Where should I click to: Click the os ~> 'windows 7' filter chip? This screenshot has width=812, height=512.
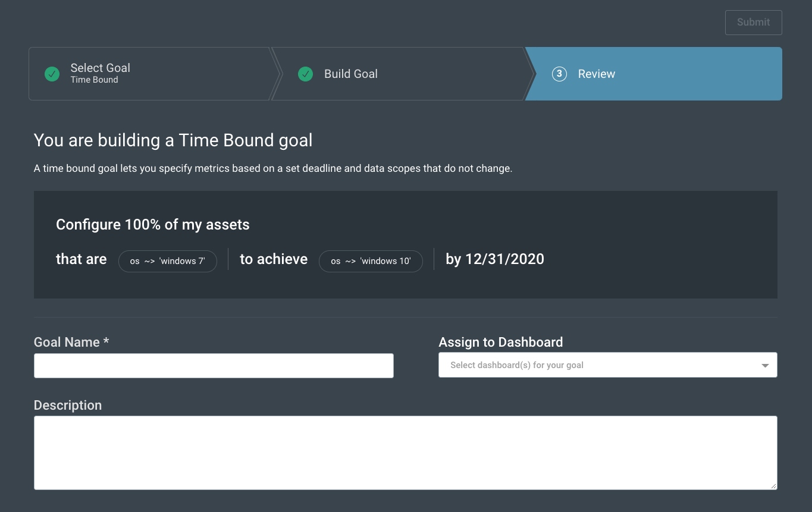click(x=168, y=261)
